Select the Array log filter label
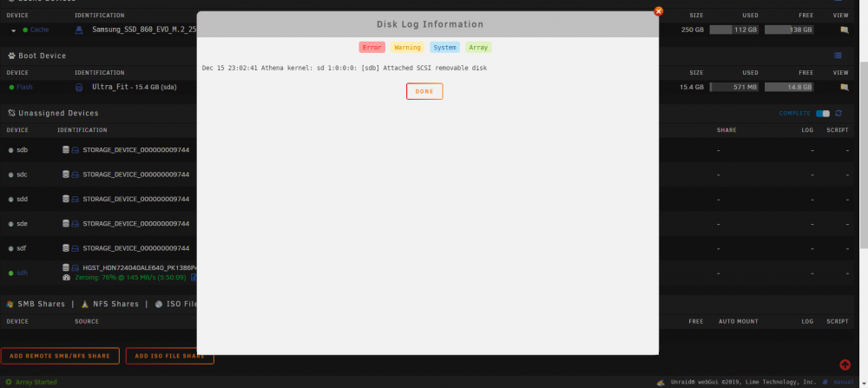The image size is (868, 388). click(478, 48)
